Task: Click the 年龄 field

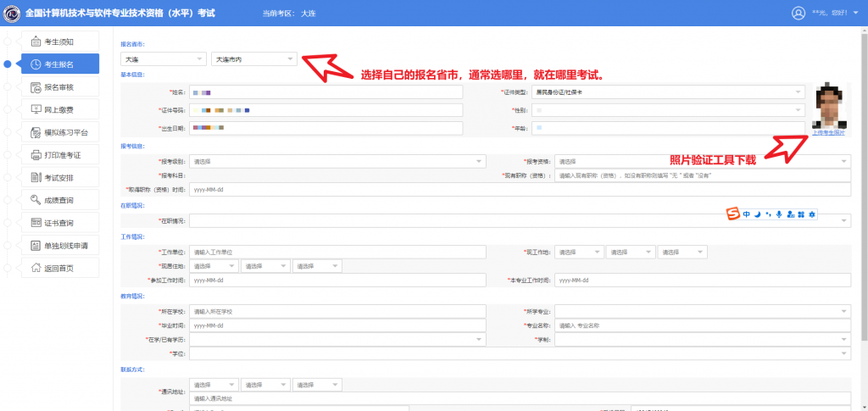Action: pos(668,128)
